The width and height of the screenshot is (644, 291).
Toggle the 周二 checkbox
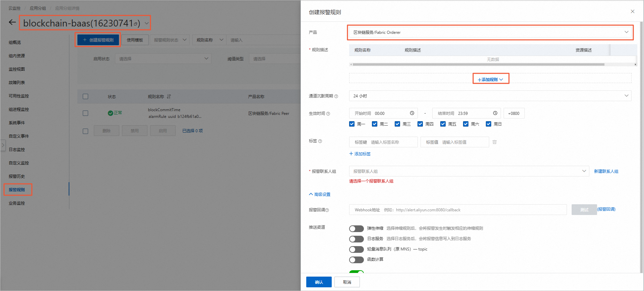click(x=375, y=124)
